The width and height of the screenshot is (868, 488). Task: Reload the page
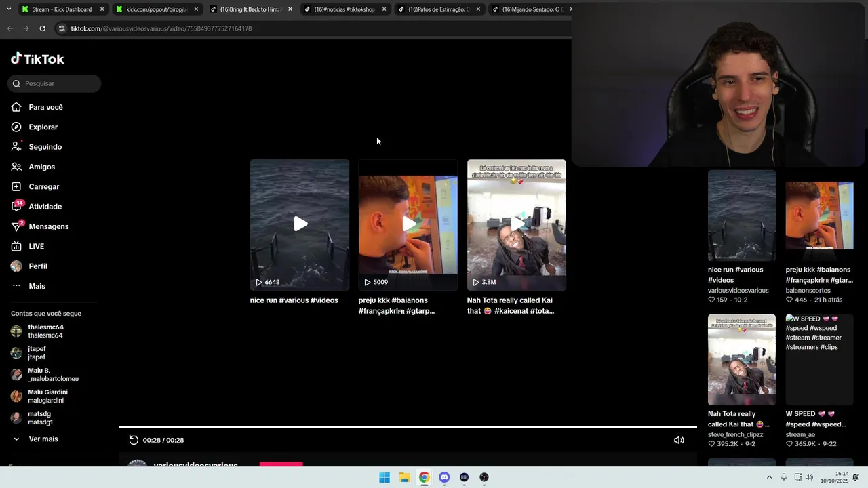42,28
